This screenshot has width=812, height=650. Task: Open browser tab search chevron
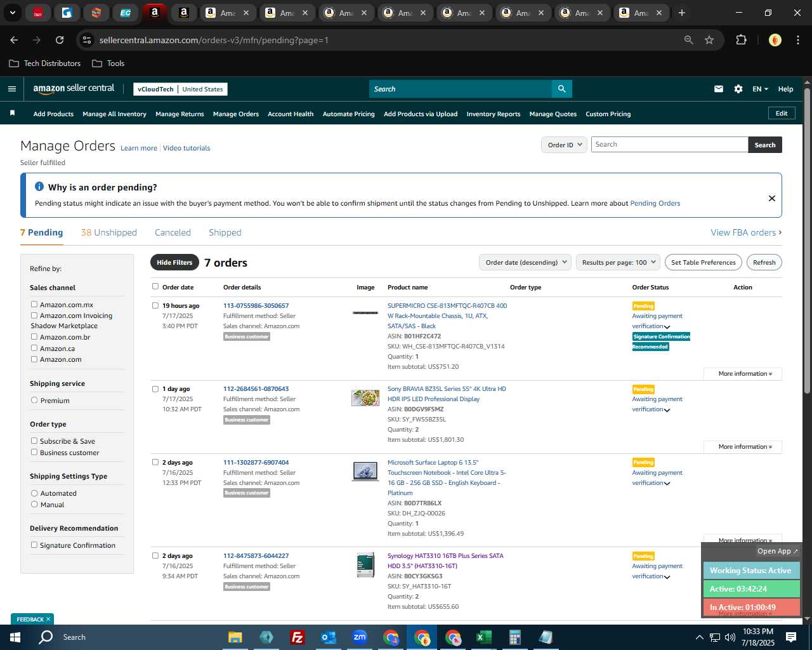12,13
